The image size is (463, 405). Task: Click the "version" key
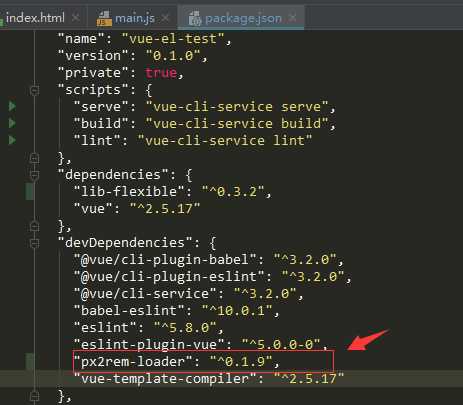coord(93,56)
